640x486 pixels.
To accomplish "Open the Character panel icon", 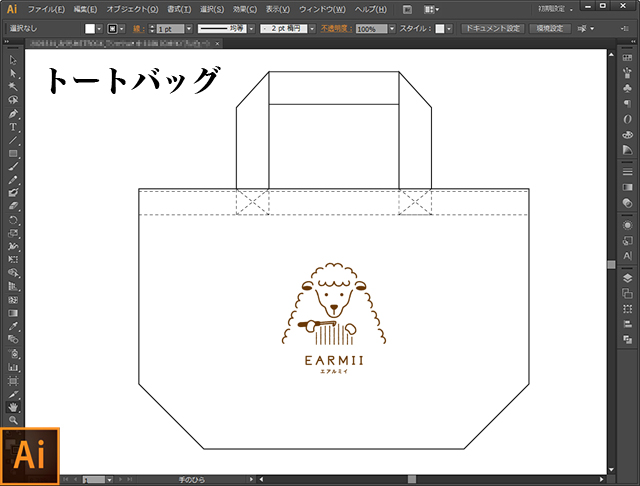I will (627, 256).
